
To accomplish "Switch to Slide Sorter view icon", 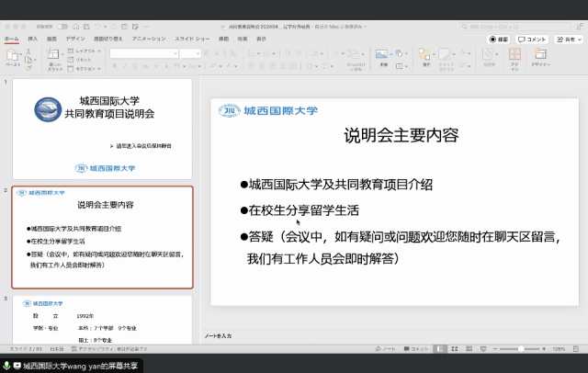I will pyautogui.click(x=455, y=349).
